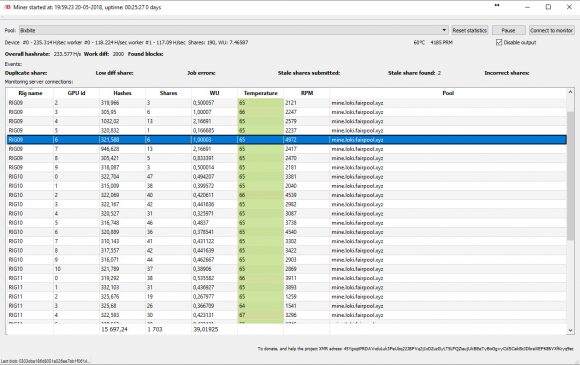The width and height of the screenshot is (580, 365).
Task: Click the XMR donation address text
Action: 459,349
